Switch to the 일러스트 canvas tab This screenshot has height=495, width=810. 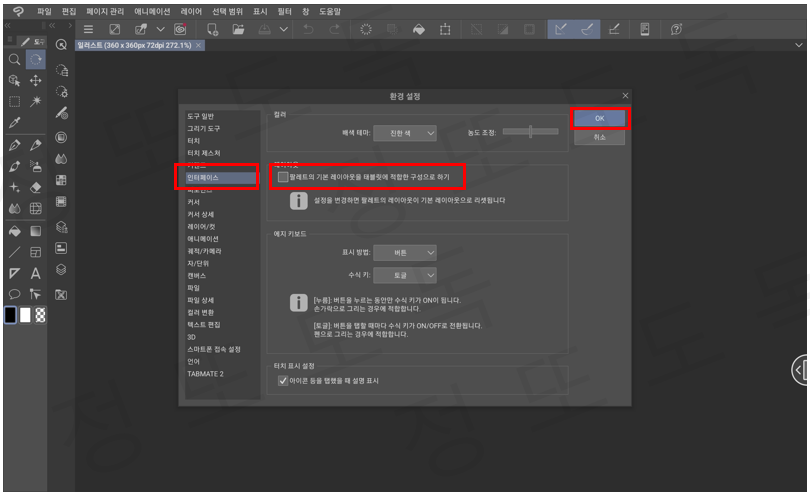(134, 45)
